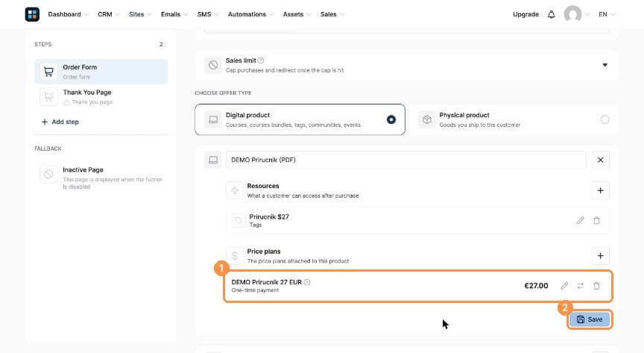This screenshot has height=353, width=644.
Task: Click the Inactive Page disabled icon
Action: click(x=48, y=174)
